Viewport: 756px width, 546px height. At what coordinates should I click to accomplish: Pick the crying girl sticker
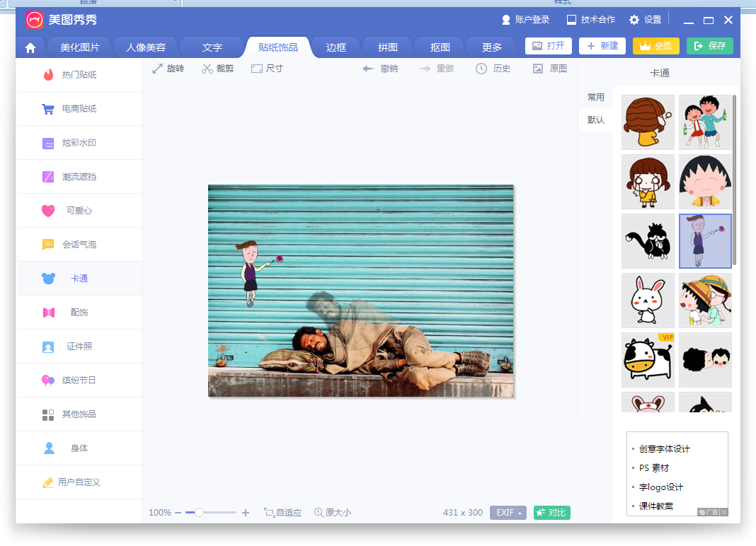click(648, 182)
